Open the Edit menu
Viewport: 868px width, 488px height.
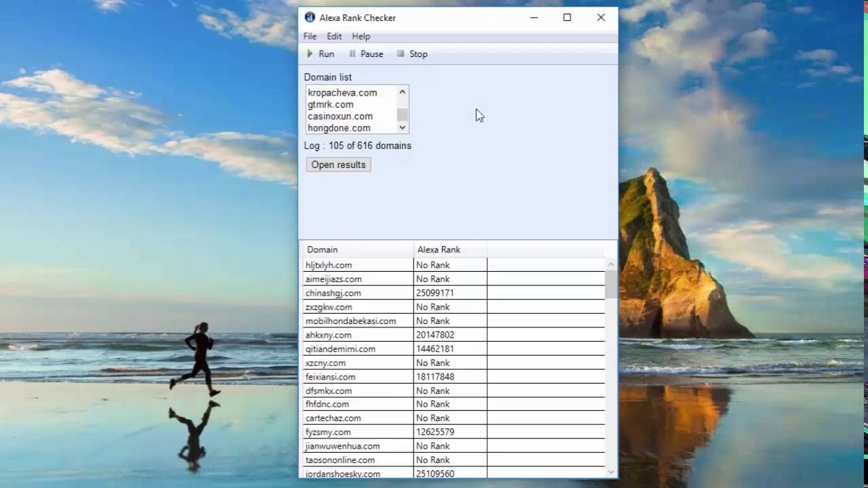coord(334,36)
